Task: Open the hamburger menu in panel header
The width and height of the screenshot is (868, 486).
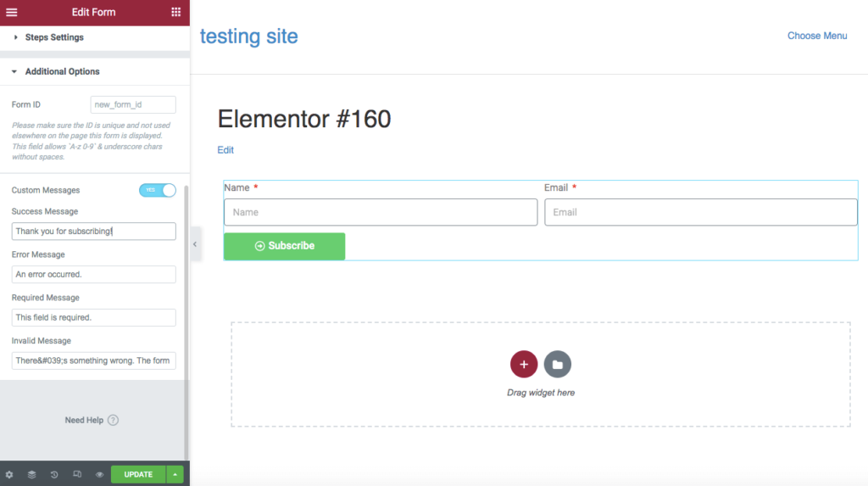Action: [11, 12]
